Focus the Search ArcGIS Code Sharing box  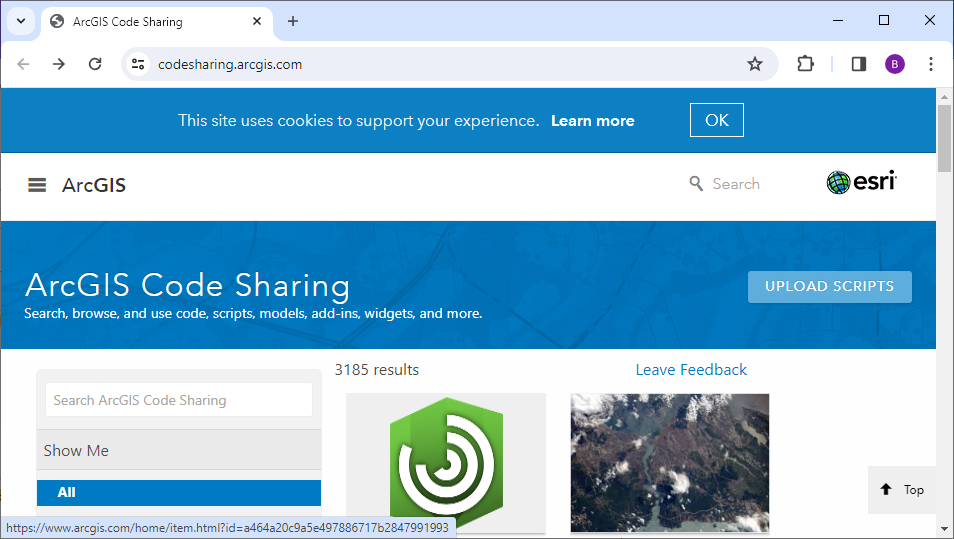(179, 400)
